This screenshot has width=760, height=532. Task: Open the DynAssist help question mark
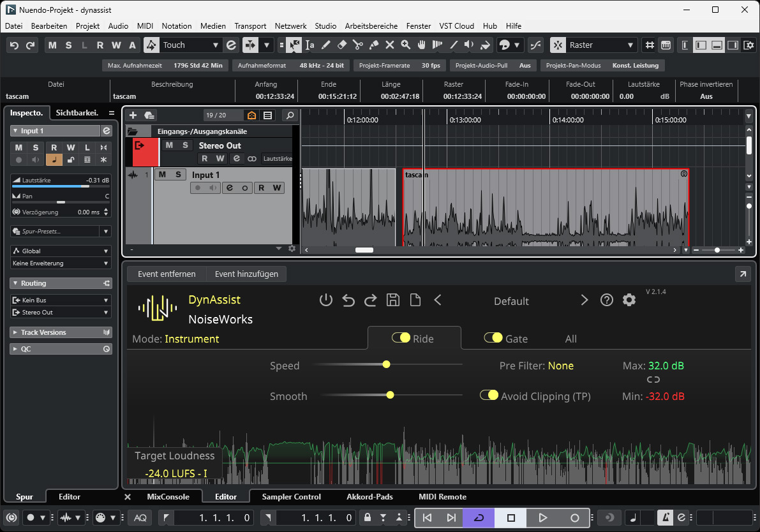[x=607, y=300]
